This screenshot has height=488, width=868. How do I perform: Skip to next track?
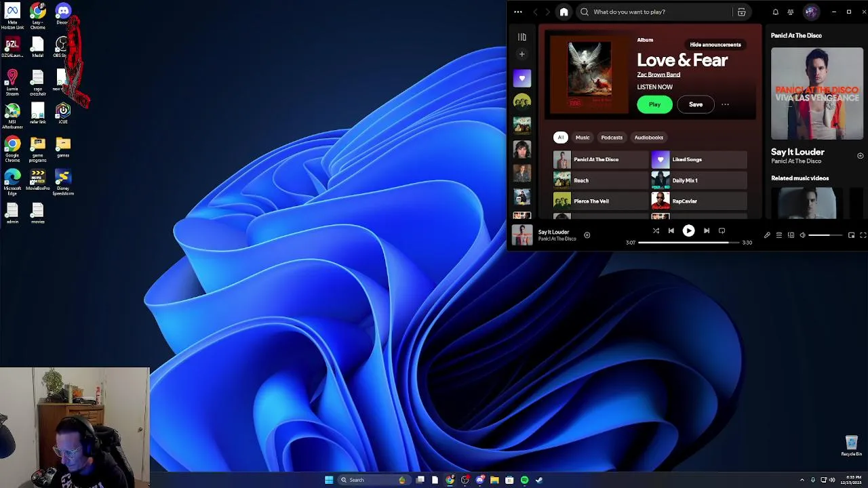pos(707,231)
